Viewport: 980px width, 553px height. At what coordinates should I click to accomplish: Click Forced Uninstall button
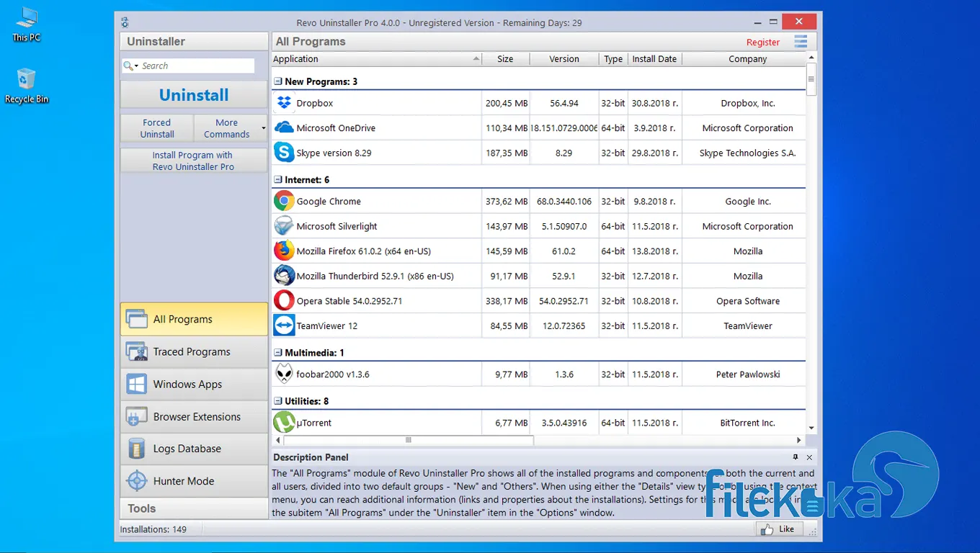157,128
